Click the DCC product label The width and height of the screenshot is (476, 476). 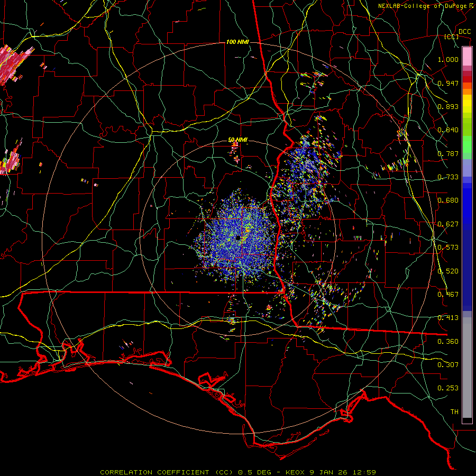pos(464,32)
